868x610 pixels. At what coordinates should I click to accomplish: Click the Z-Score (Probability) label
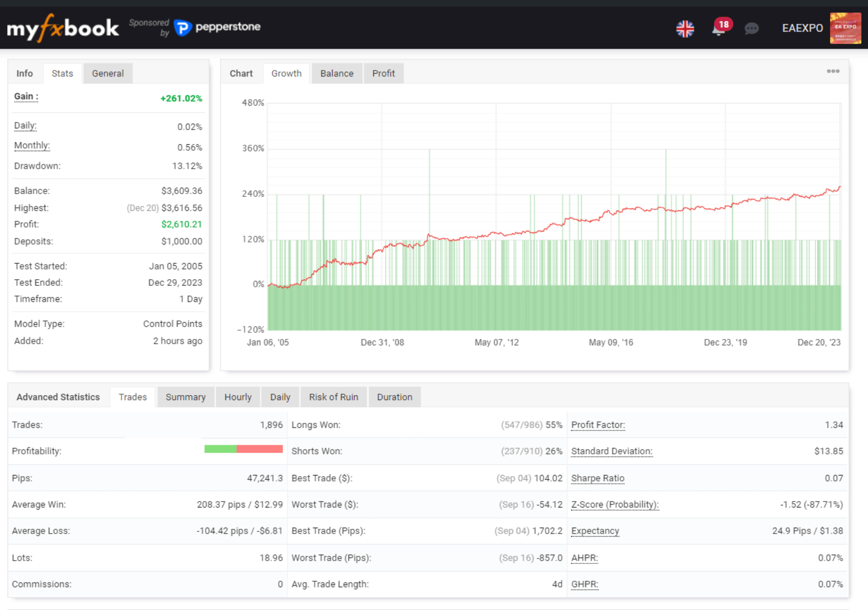coord(615,505)
